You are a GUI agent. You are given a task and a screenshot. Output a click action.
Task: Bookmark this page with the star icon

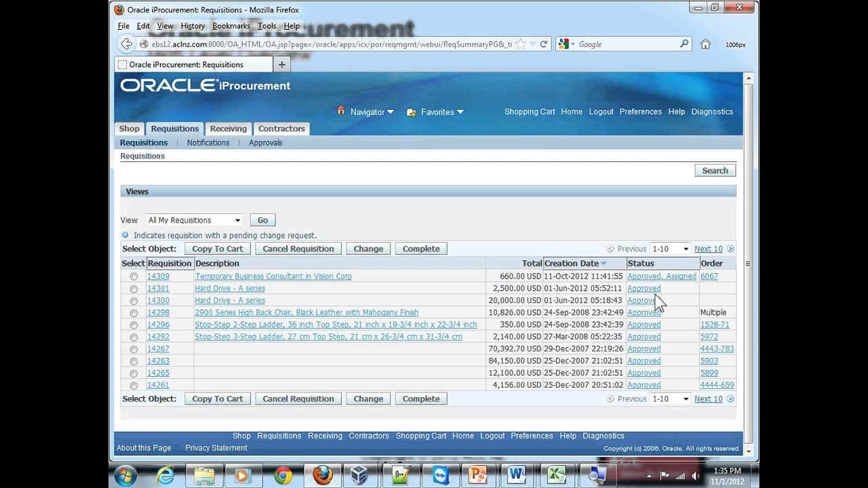pos(520,44)
